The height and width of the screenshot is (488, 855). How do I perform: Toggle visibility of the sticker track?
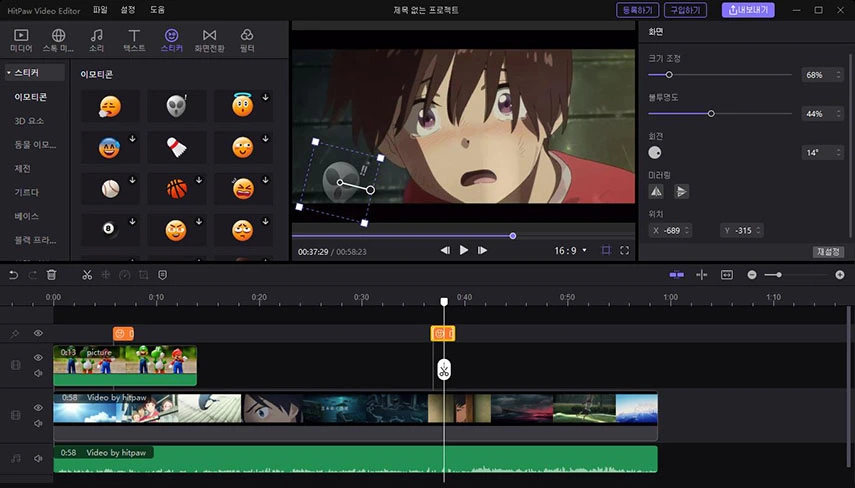pos(38,333)
